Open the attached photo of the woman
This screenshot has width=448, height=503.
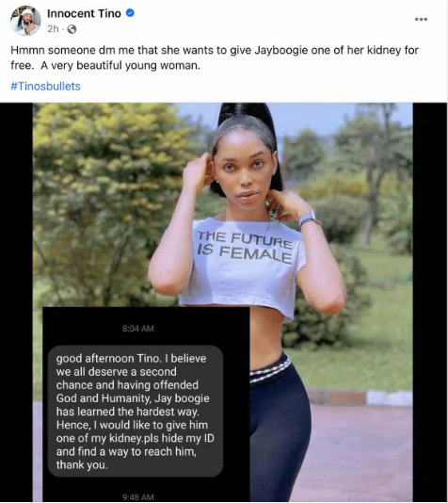click(223, 302)
